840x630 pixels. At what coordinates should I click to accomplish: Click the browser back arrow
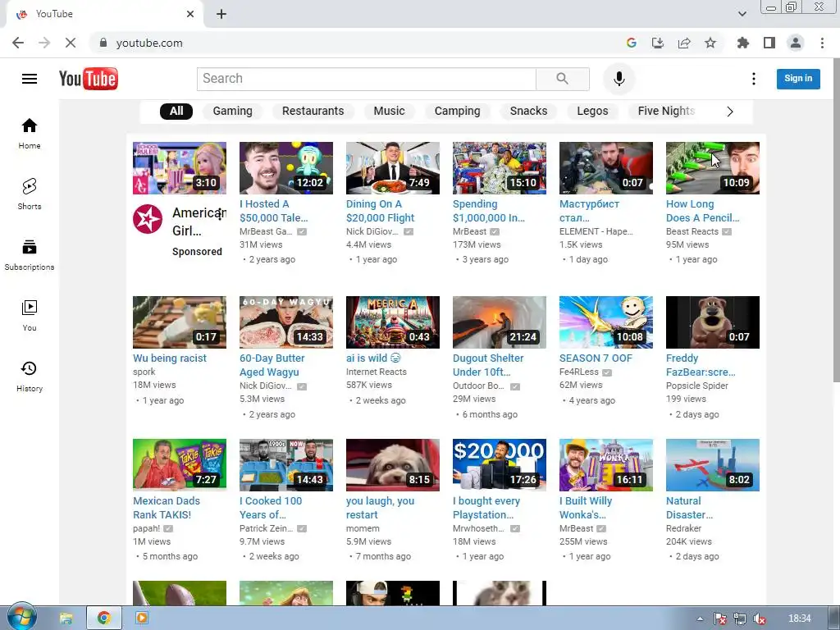click(x=18, y=43)
